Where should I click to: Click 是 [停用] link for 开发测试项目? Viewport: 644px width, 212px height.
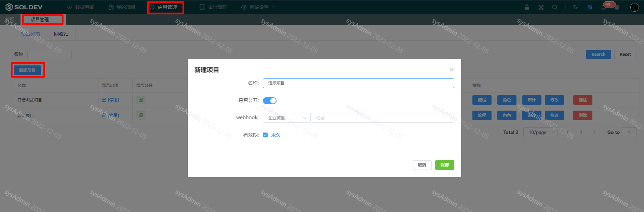pos(110,100)
